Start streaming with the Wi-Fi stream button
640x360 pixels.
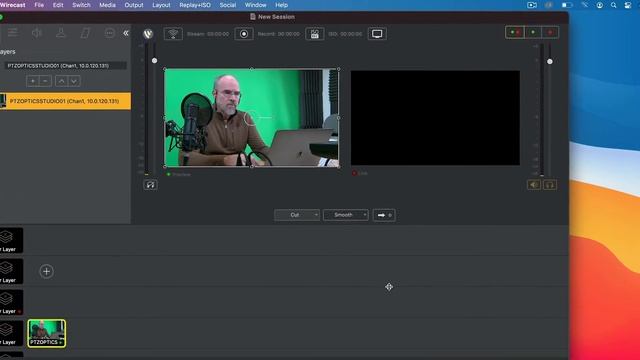[x=173, y=34]
